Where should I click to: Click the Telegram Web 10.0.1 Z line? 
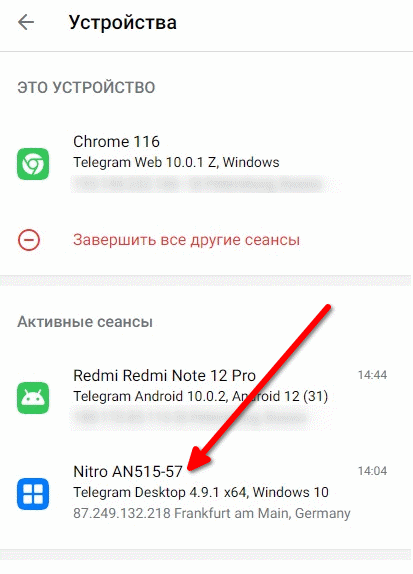click(x=176, y=162)
